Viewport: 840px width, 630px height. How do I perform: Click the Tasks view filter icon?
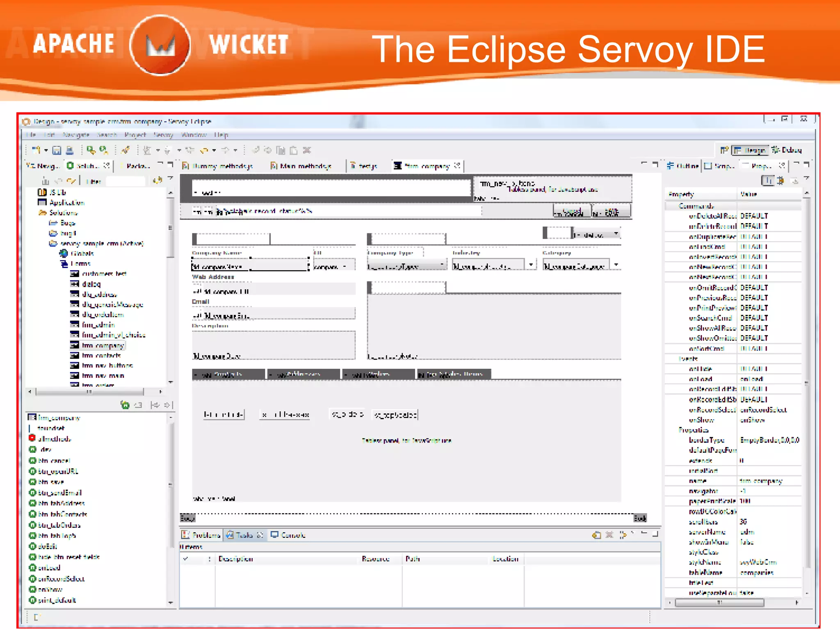coord(623,534)
